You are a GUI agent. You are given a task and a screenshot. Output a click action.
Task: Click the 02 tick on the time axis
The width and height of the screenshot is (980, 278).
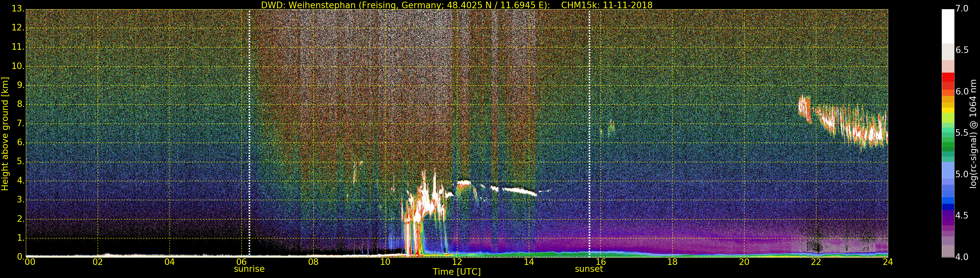tap(98, 262)
